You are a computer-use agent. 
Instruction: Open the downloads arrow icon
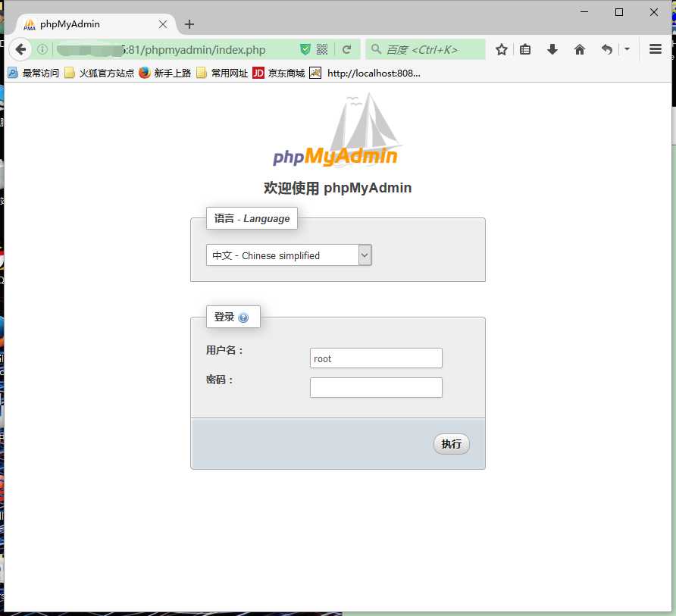pos(552,49)
